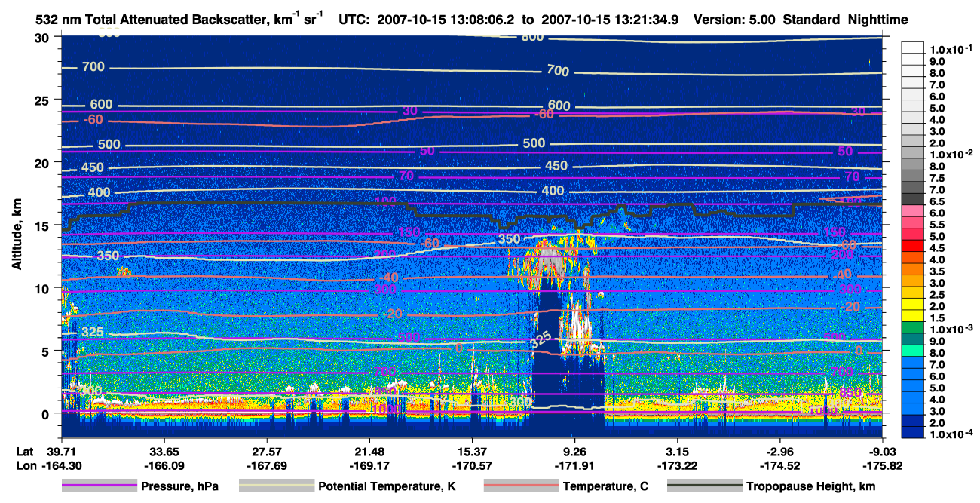Click the altitude axis tick "25"
Viewport: 980px width, 503px height.
pyautogui.click(x=43, y=100)
